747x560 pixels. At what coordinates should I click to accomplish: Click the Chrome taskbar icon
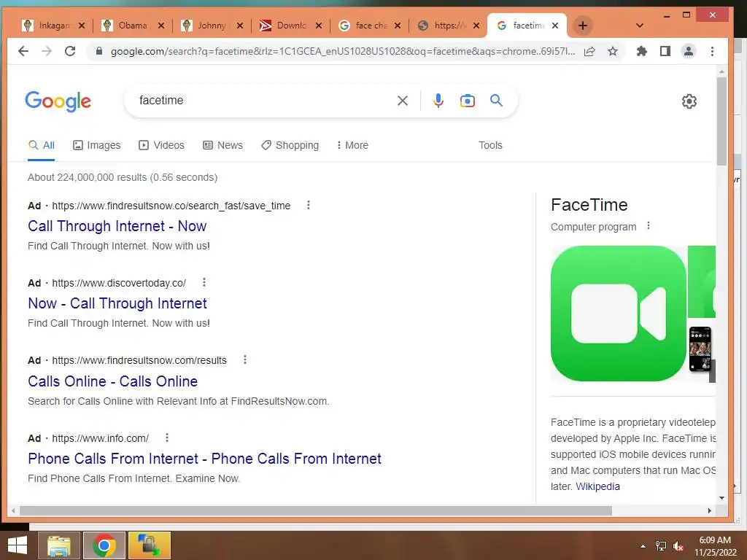coord(104,545)
